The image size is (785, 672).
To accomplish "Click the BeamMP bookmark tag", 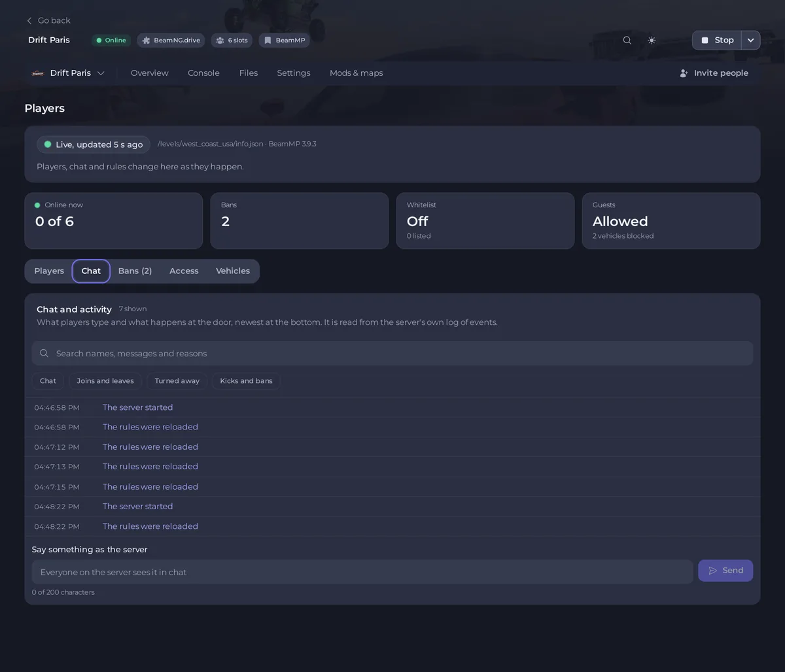I will point(284,41).
